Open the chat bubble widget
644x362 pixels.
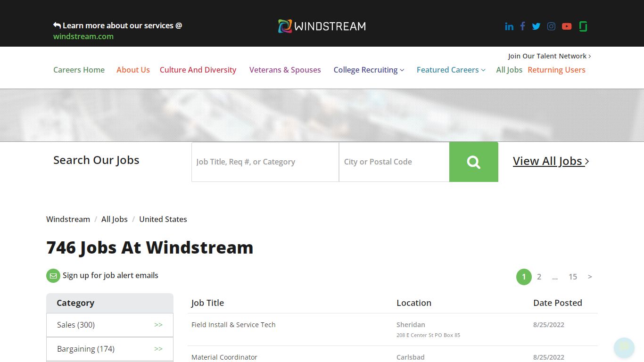(x=624, y=348)
